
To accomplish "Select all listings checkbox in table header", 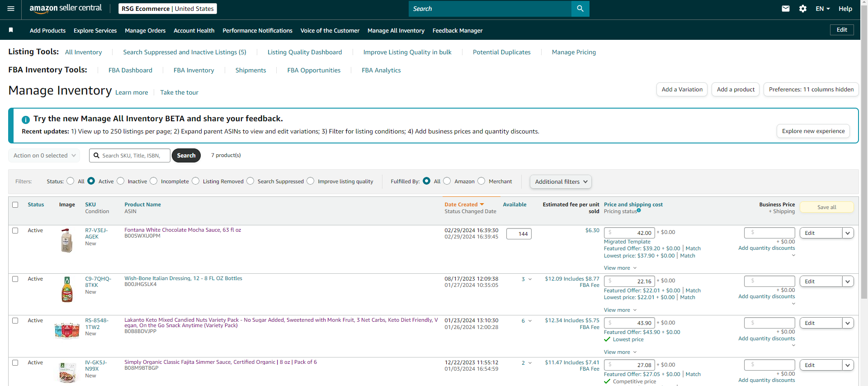I will pos(15,205).
